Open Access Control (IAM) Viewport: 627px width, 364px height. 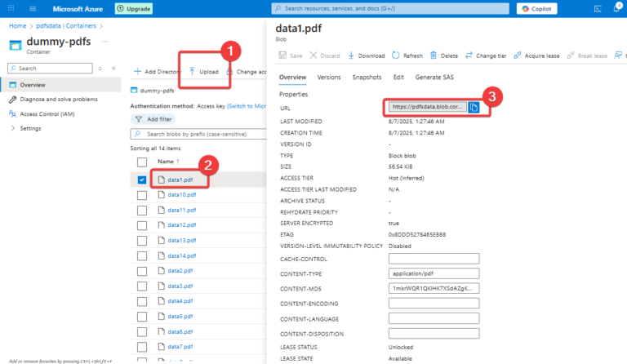tap(47, 114)
